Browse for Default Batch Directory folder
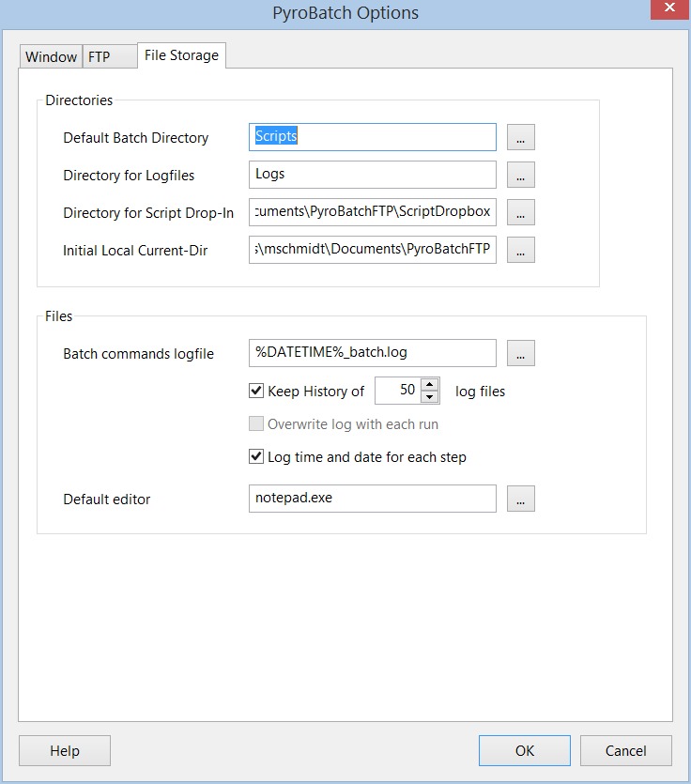691x784 pixels. click(x=520, y=137)
